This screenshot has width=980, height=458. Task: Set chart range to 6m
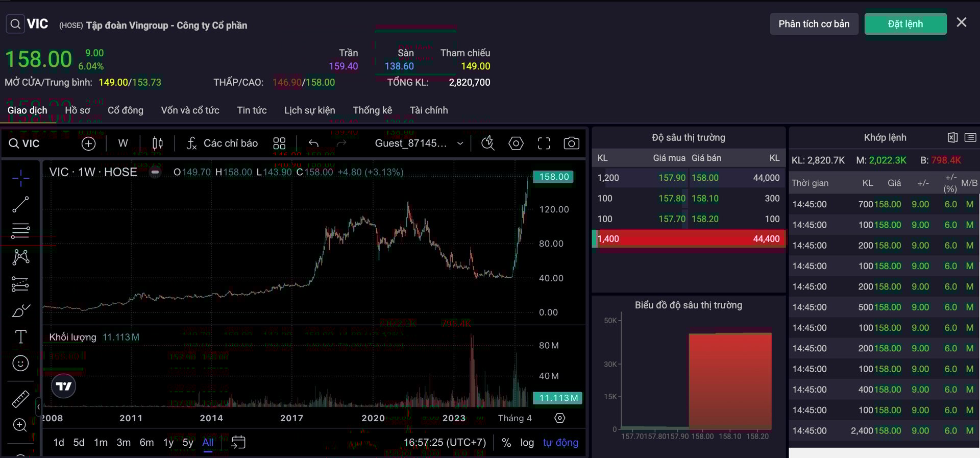point(146,443)
